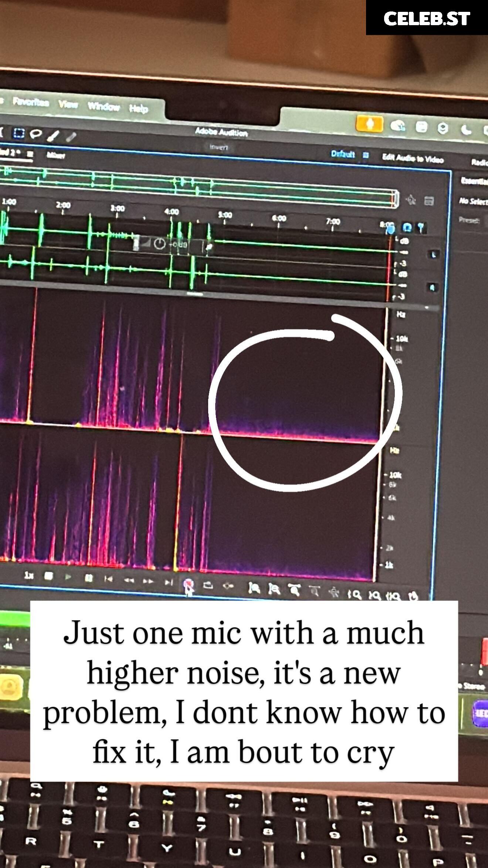Click the 1x playback speed indicator
Viewport: 488px width, 868px height.
[29, 575]
